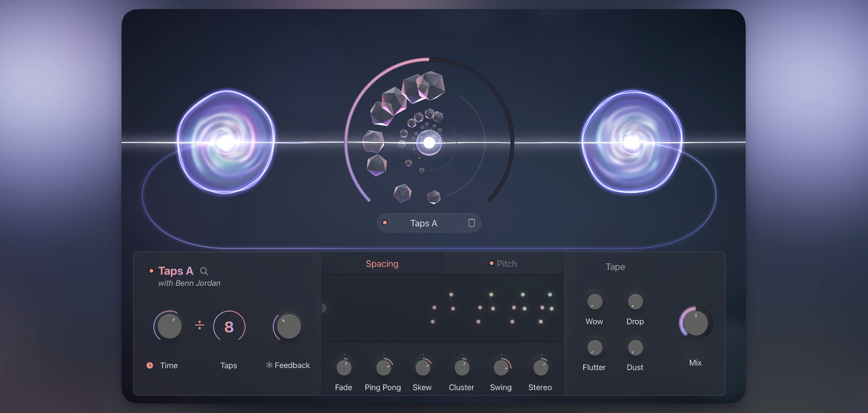Toggle the orange dot in the Taps A pill
868x413 pixels.
(x=385, y=223)
